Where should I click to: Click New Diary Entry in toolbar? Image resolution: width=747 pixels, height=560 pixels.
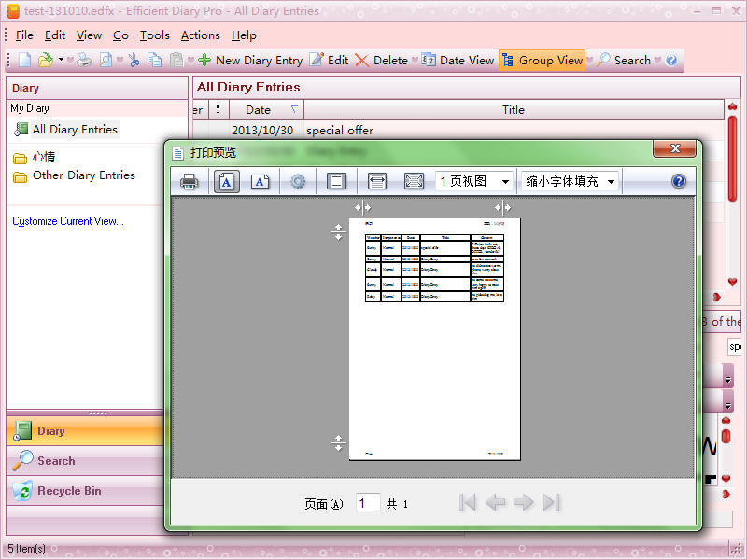click(249, 60)
